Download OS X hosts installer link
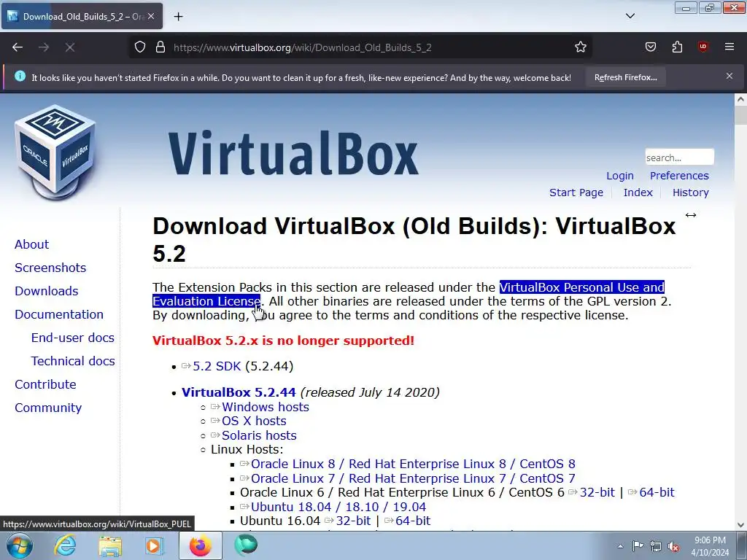747x560 pixels. (x=254, y=421)
